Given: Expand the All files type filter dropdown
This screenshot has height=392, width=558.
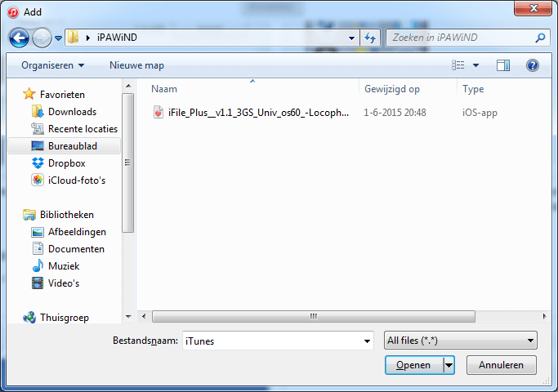Looking at the screenshot, I should [x=461, y=341].
